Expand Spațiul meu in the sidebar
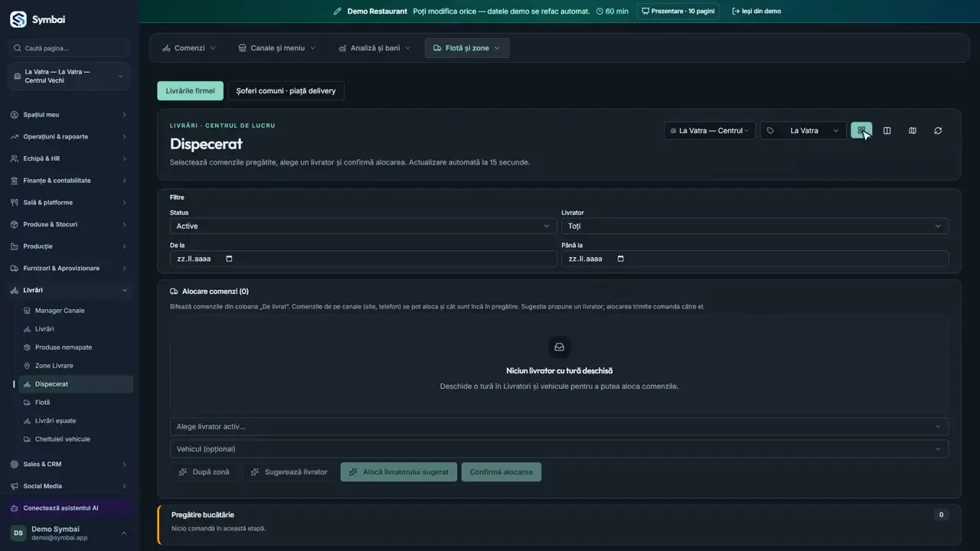The image size is (980, 551). [x=69, y=115]
